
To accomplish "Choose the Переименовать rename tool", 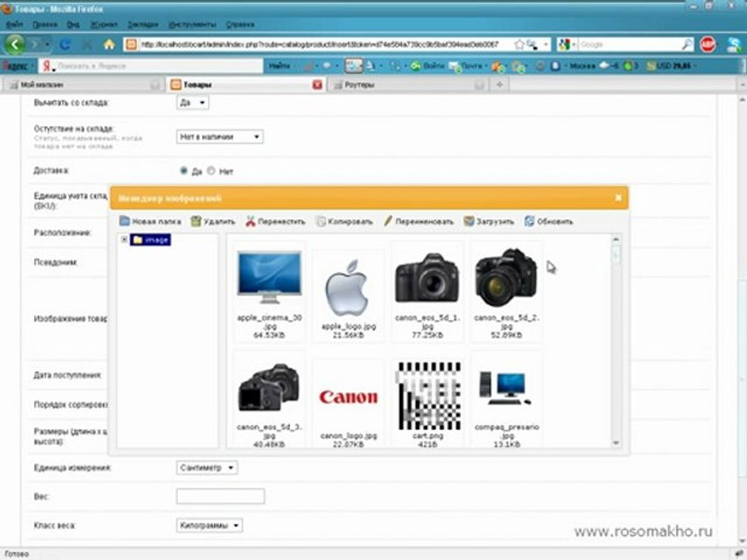I will tap(419, 222).
